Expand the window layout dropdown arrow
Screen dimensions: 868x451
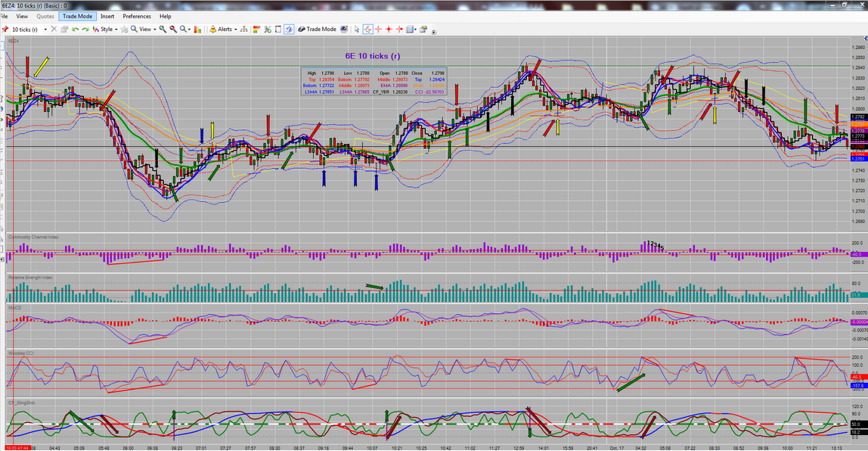click(415, 30)
